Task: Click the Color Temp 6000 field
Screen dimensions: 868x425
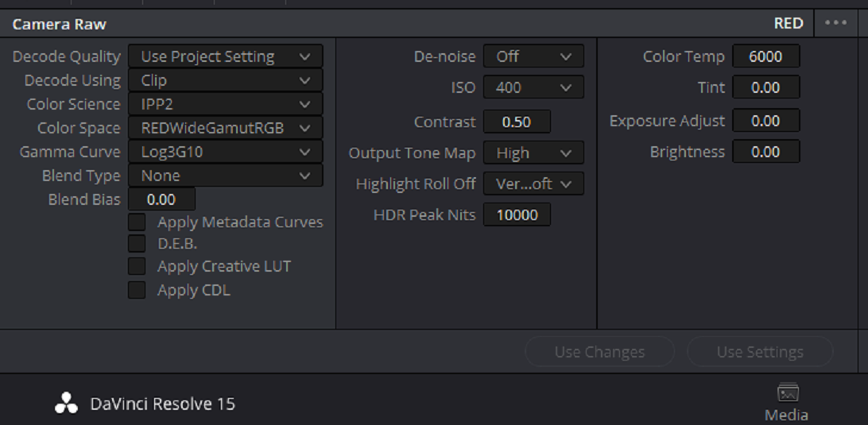Action: tap(766, 56)
